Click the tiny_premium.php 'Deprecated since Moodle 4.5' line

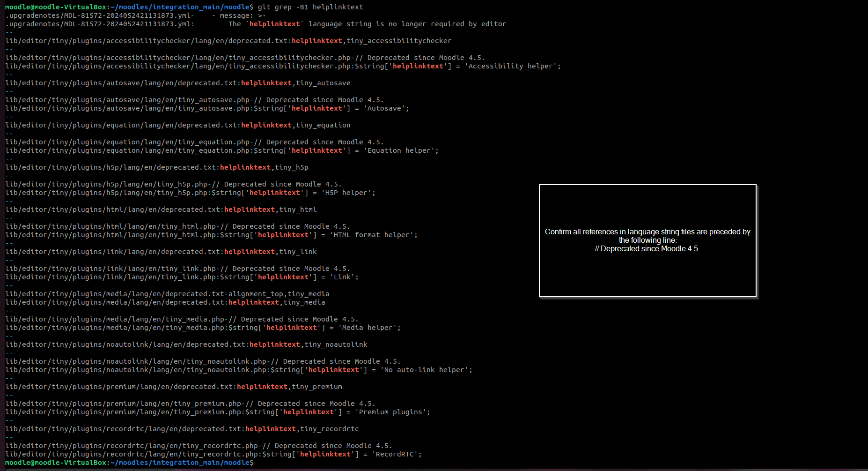[191, 404]
